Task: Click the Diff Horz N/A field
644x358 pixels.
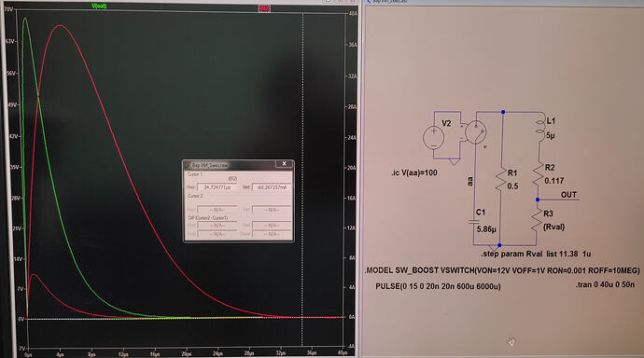Action: tap(217, 225)
